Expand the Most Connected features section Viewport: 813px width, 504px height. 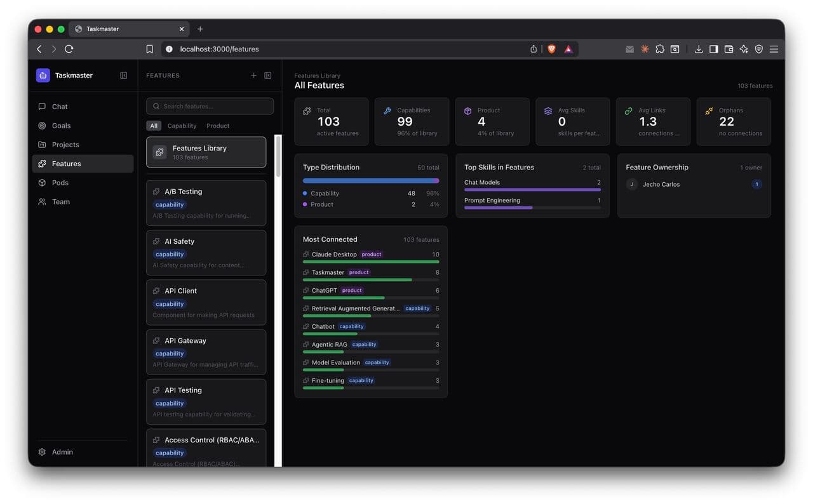tap(330, 239)
